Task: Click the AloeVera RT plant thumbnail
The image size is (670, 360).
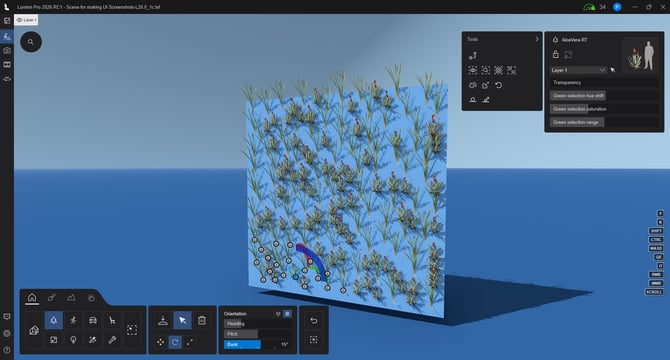Action: pos(640,56)
